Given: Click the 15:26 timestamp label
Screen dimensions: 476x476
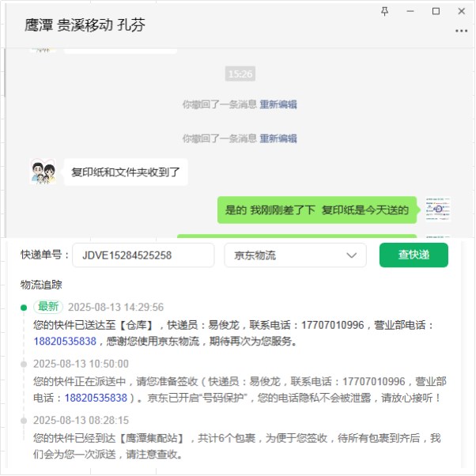Looking at the screenshot, I should (x=240, y=74).
